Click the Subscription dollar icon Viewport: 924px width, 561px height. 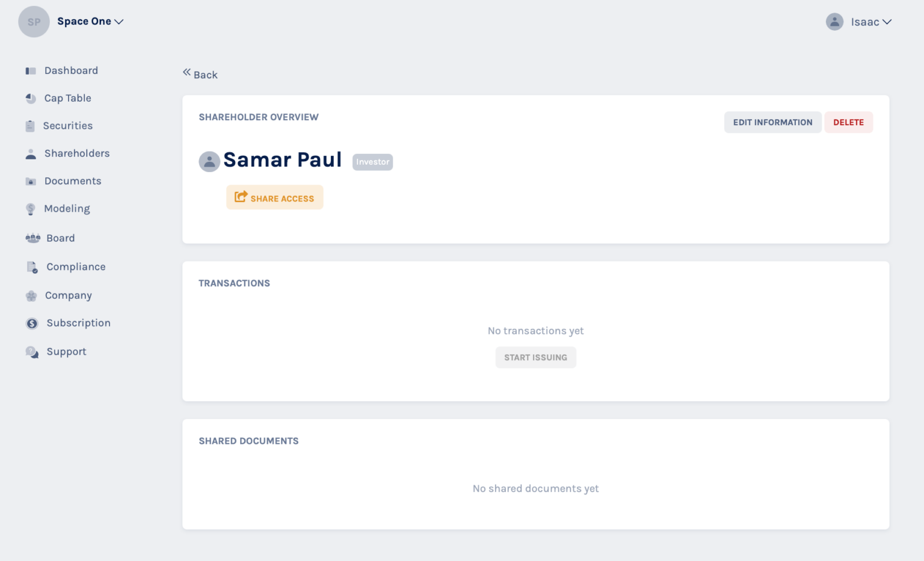(x=32, y=323)
